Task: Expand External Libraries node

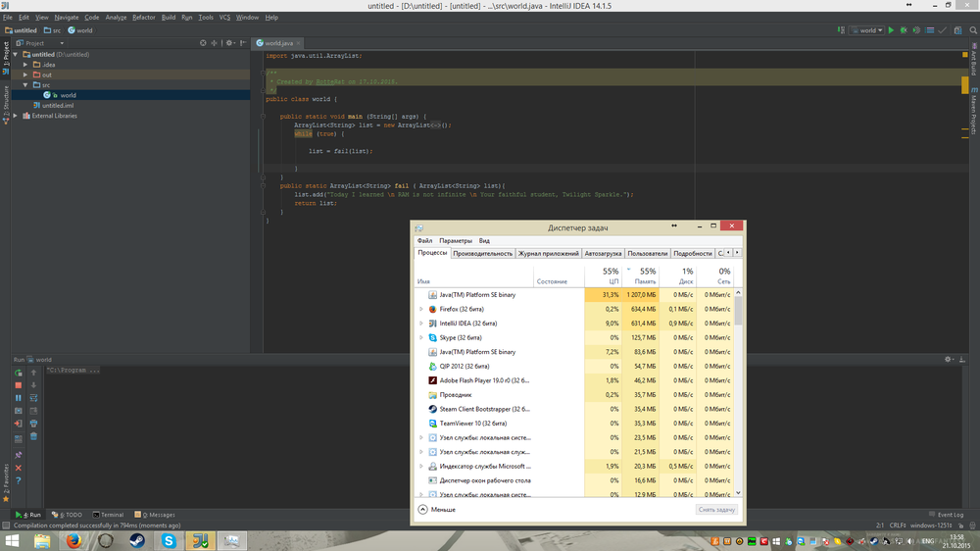Action: pos(16,116)
